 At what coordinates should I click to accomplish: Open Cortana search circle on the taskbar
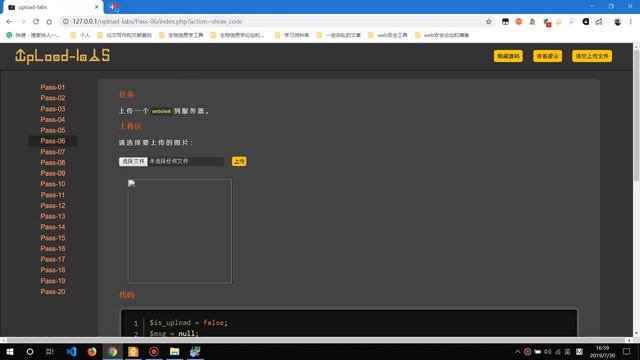[x=29, y=351]
